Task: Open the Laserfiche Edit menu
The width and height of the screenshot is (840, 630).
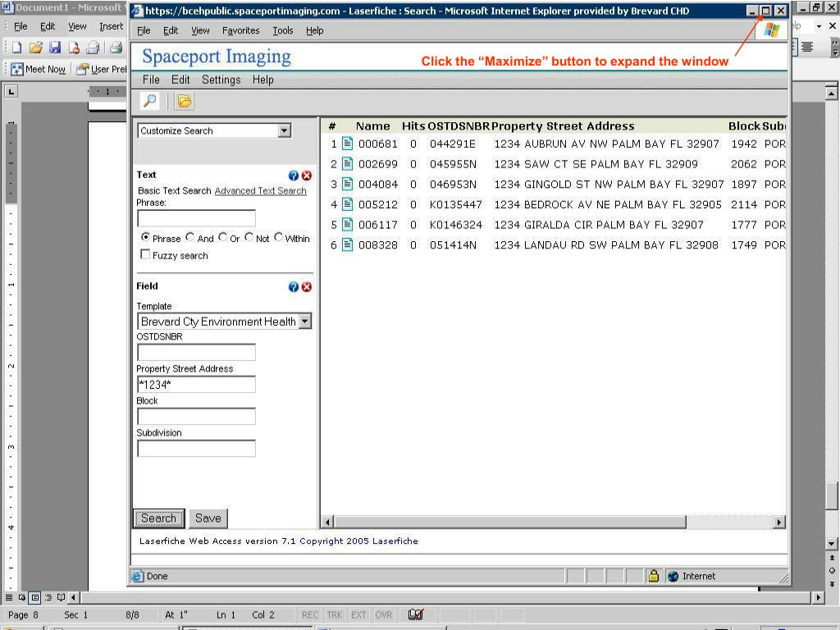Action: click(x=180, y=80)
